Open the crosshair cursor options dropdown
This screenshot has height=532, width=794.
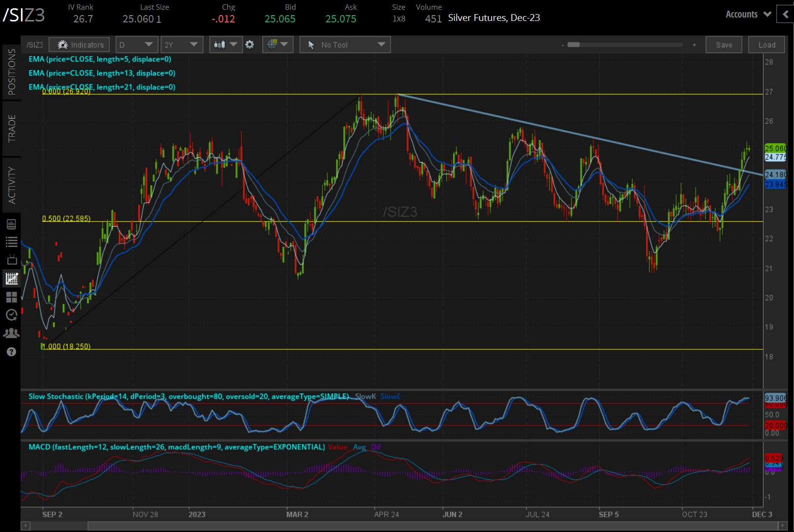coord(277,45)
